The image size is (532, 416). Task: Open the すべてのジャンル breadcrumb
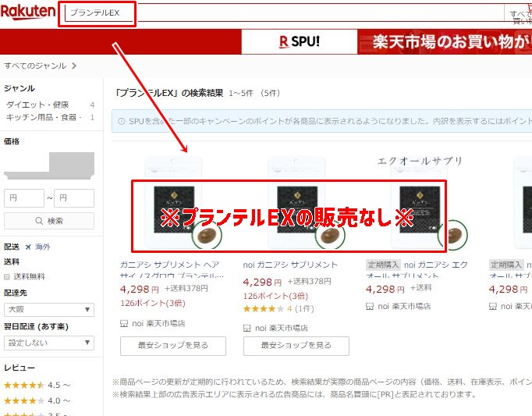point(35,66)
